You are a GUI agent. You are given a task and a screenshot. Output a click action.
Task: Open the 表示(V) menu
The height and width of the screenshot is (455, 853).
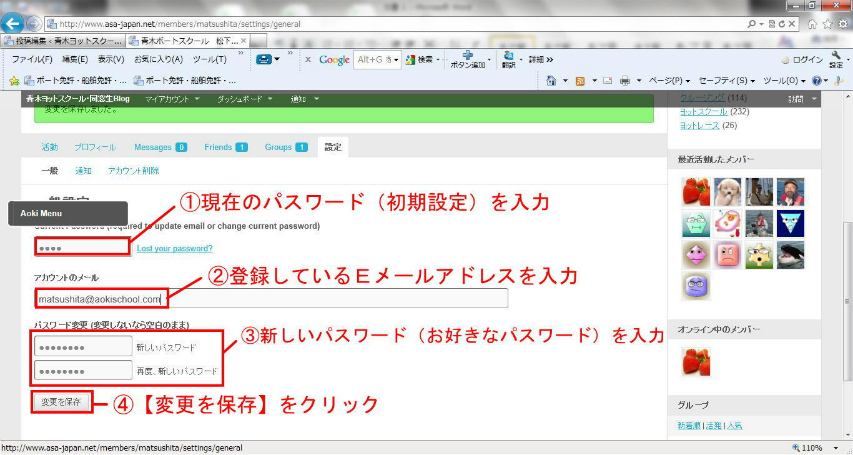(111, 59)
